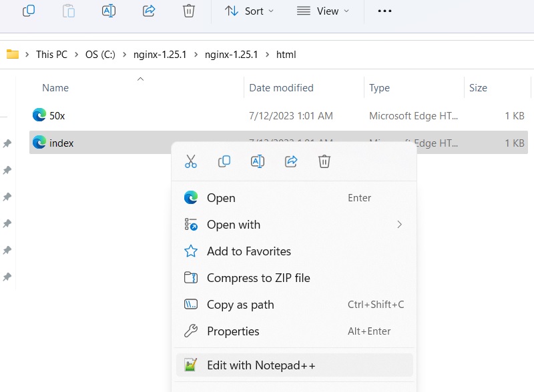Viewport: 534px width, 392px height.
Task: Click the Delete icon in the top toolbar
Action: click(189, 11)
